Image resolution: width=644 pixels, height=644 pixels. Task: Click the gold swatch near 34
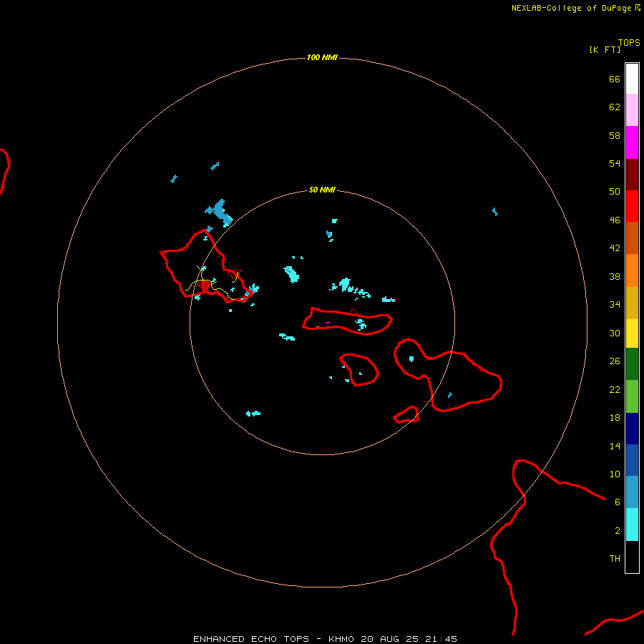[632, 303]
